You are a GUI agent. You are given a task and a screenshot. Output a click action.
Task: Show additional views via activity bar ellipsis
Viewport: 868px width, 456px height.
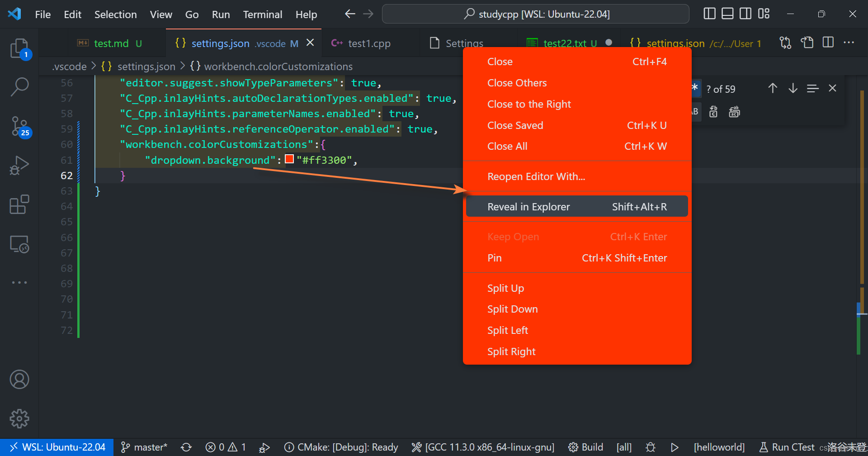(19, 282)
